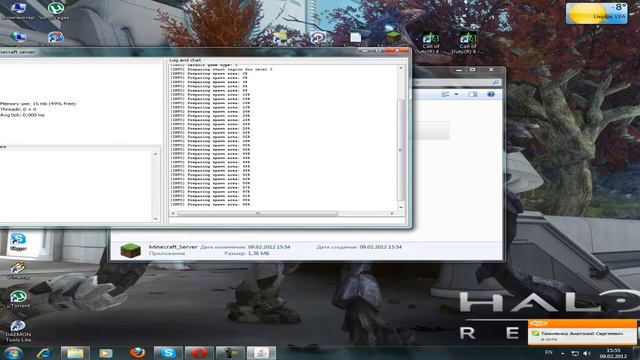
Task: Click the view options icon in Explorer
Action: [x=446, y=94]
